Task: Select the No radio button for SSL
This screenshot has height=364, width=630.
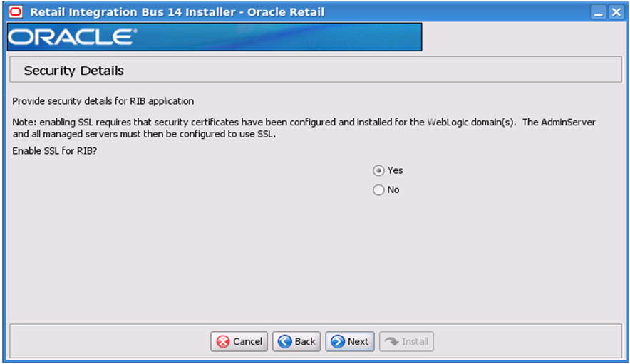Action: click(378, 190)
